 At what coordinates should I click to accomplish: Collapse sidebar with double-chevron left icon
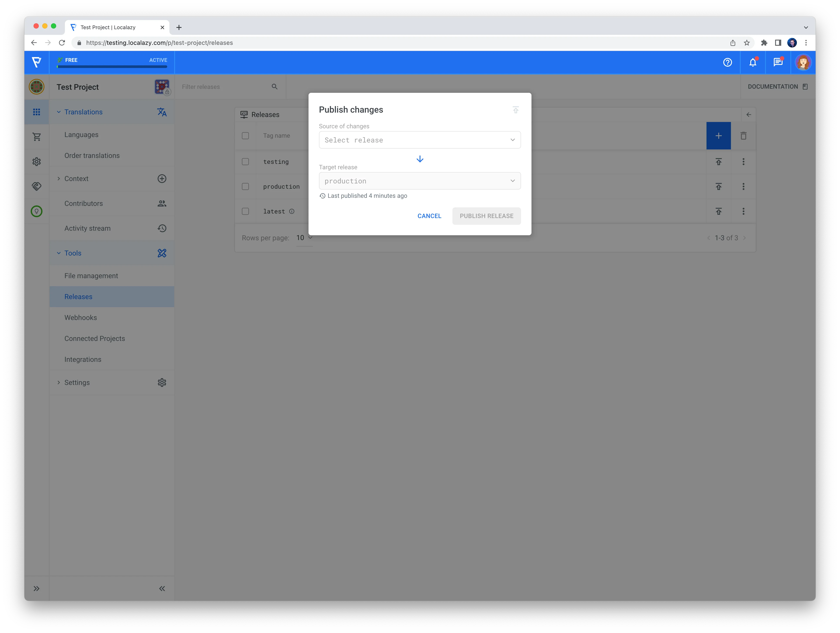(x=162, y=589)
